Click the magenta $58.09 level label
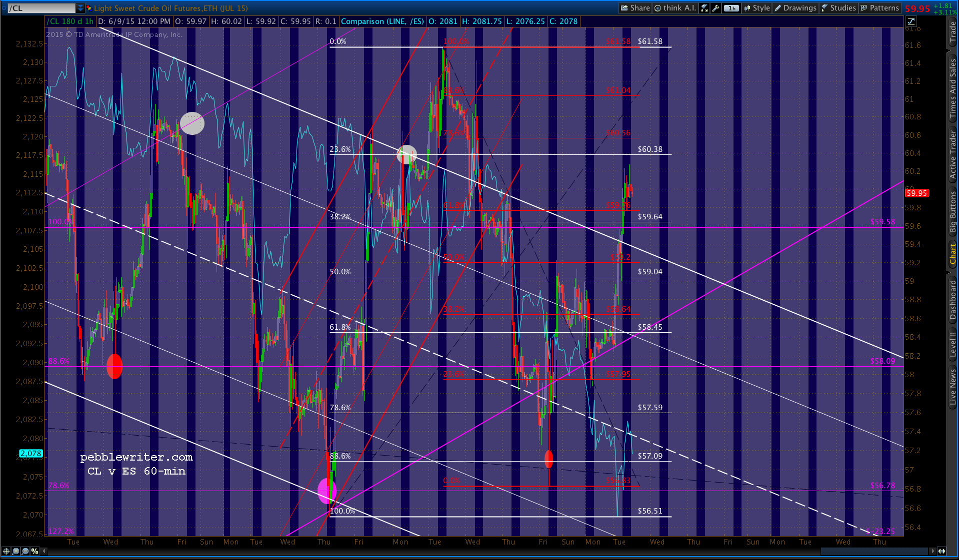The image size is (959, 560). coord(882,361)
